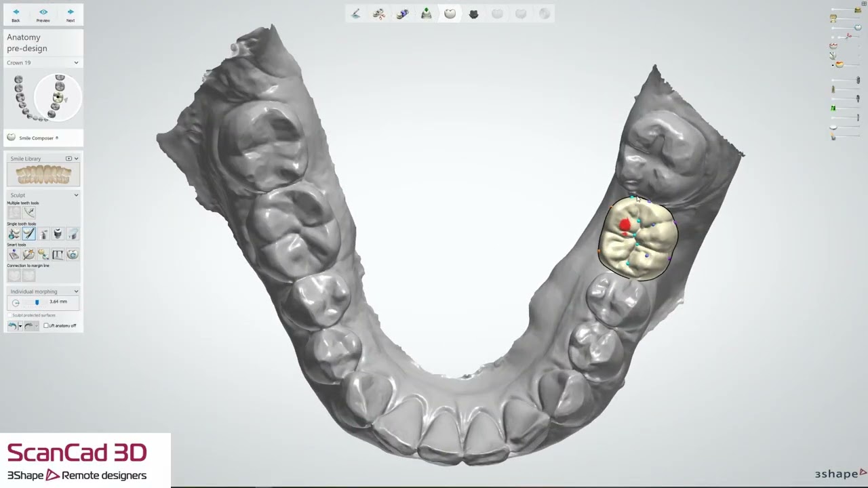The height and width of the screenshot is (488, 868).
Task: Click the morphing radius slider handle
Action: point(37,302)
